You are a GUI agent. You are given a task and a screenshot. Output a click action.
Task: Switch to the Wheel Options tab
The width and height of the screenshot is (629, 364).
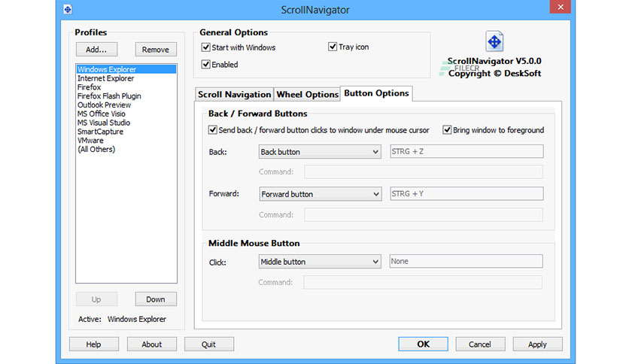[307, 94]
